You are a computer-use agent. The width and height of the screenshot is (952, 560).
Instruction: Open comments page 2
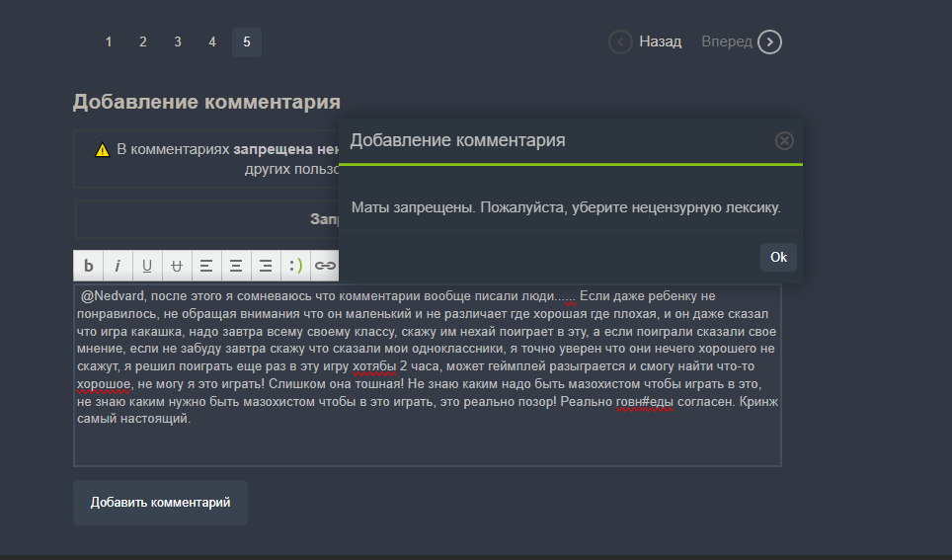coord(143,42)
